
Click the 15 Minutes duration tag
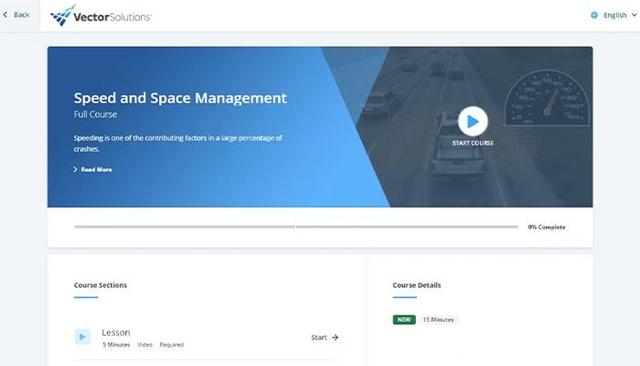438,319
